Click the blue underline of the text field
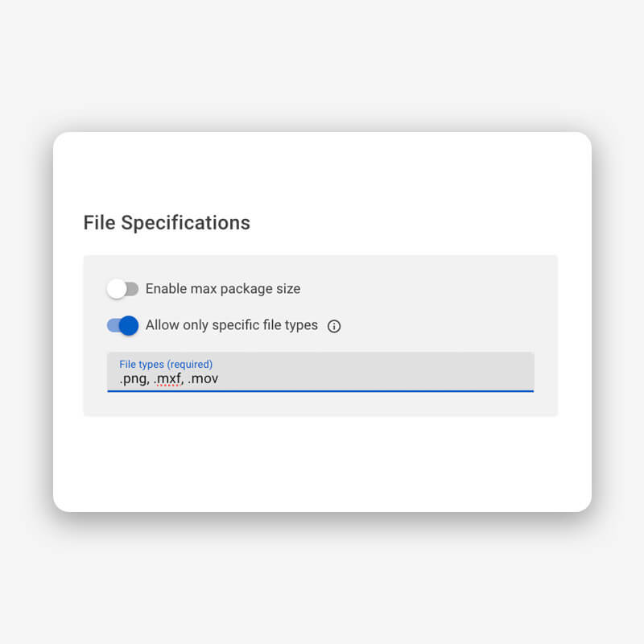The height and width of the screenshot is (644, 644). pos(320,392)
